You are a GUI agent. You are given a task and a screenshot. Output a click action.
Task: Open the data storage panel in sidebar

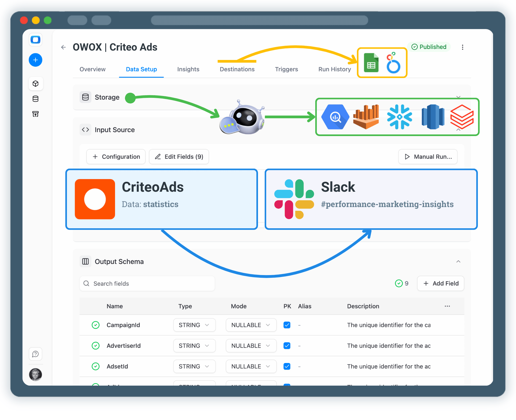pyautogui.click(x=35, y=99)
